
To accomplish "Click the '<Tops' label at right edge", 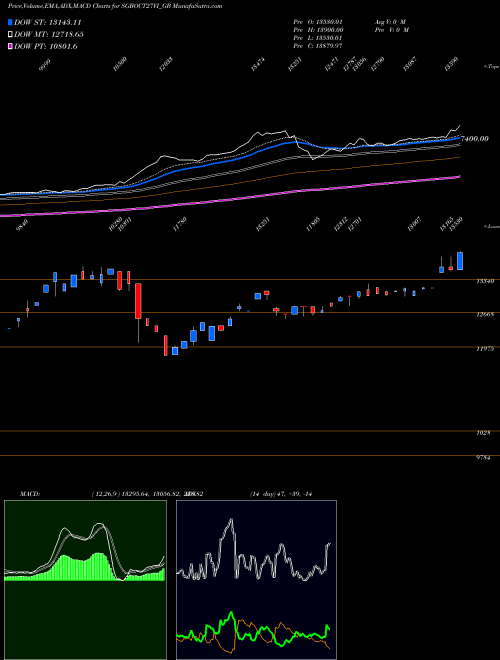I will point(491,66).
